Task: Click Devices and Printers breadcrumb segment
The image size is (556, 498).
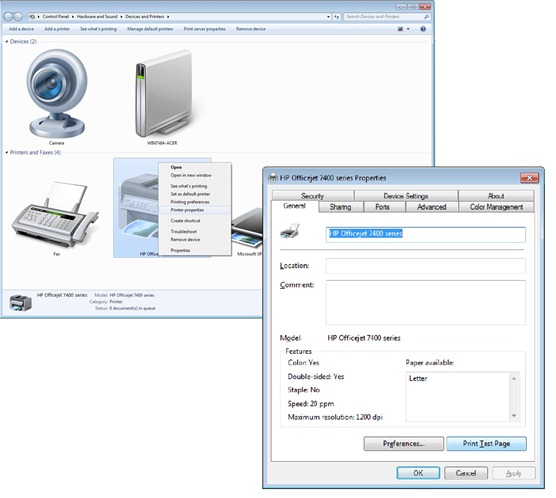Action: click(x=145, y=17)
